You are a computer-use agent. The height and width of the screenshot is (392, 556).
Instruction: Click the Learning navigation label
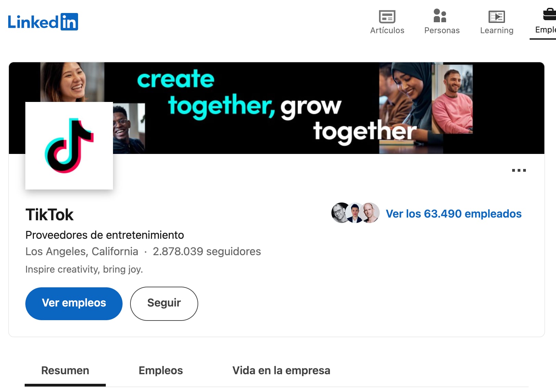click(496, 30)
